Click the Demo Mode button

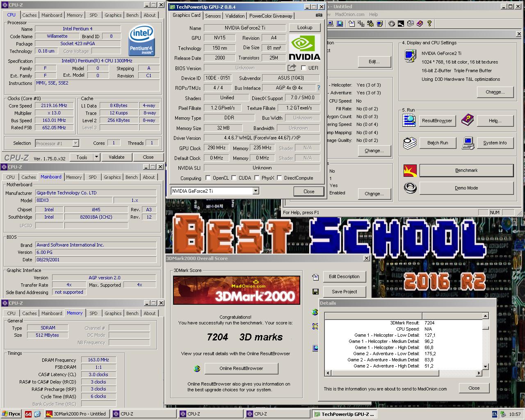pyautogui.click(x=466, y=188)
